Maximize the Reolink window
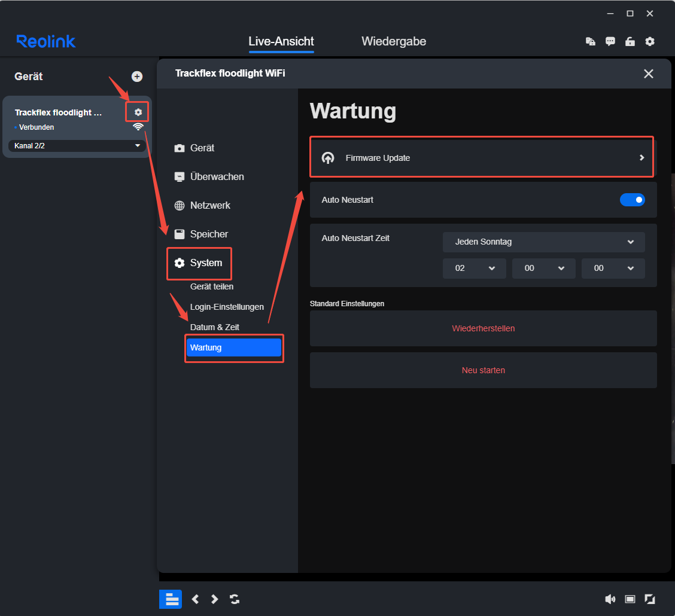The image size is (675, 616). 630,14
